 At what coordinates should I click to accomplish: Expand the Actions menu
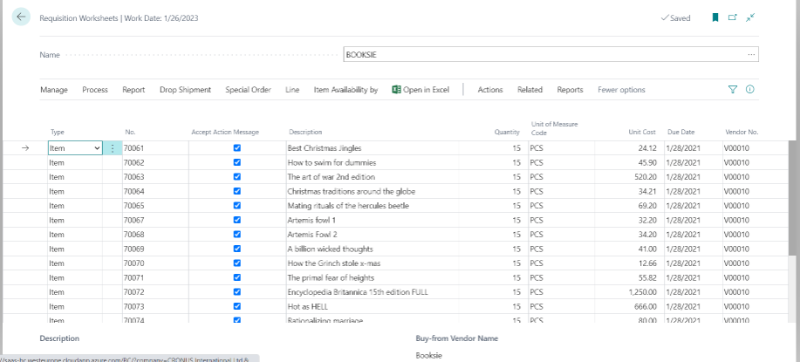[490, 90]
